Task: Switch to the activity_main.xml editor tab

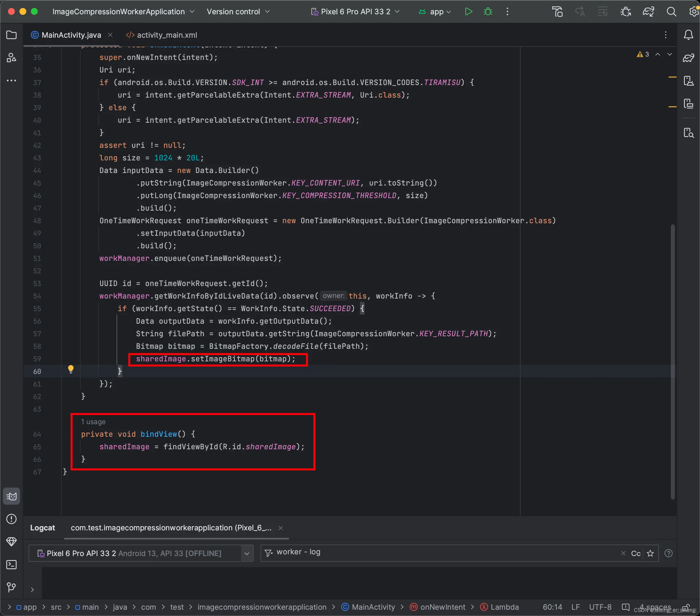Action: point(167,35)
